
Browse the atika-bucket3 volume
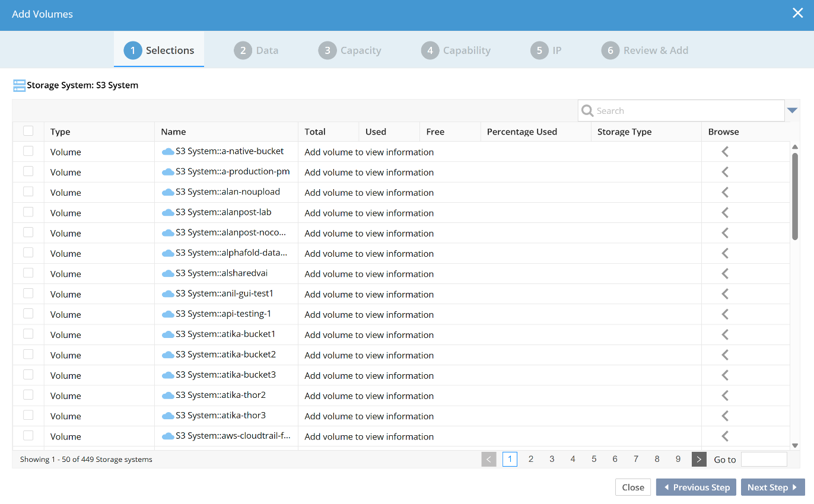click(724, 375)
